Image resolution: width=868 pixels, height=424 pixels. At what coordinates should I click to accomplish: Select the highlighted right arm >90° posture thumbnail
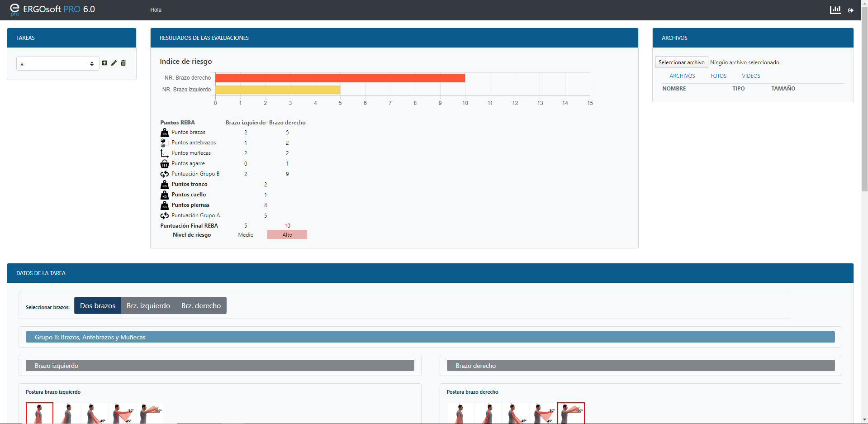(x=571, y=413)
